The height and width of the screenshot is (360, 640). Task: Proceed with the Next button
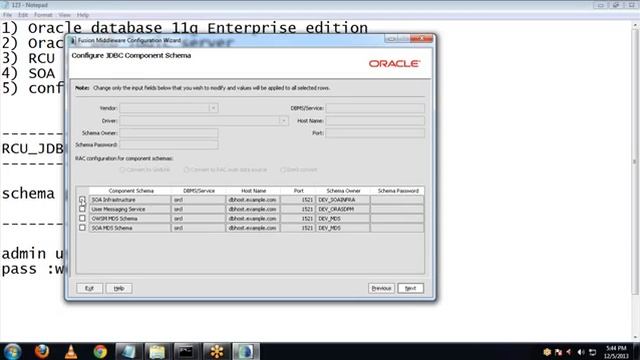[411, 288]
